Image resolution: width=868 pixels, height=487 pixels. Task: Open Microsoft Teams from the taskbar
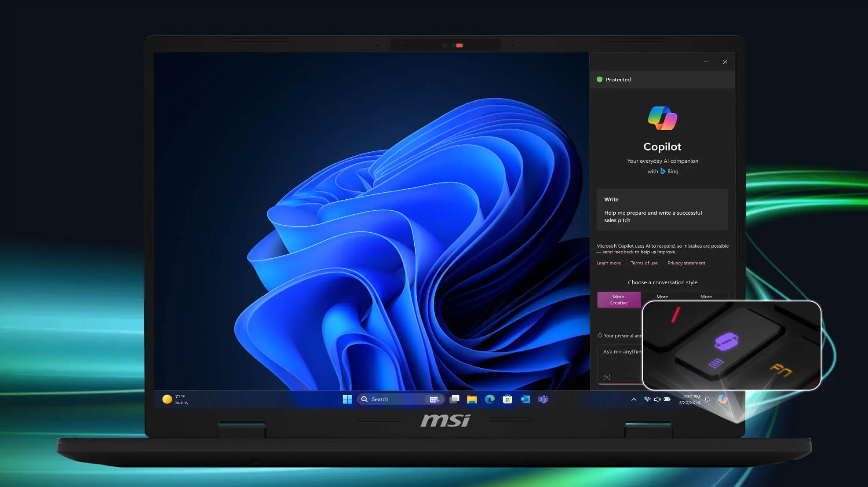[x=543, y=399]
